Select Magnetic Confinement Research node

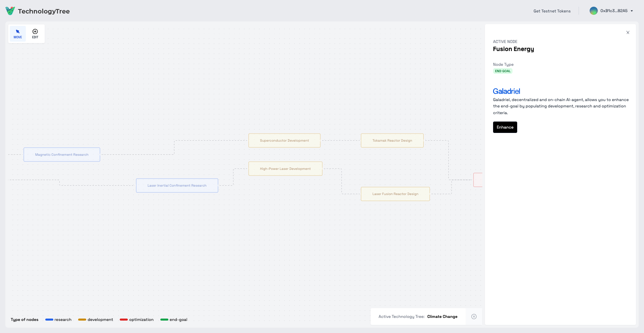click(62, 155)
